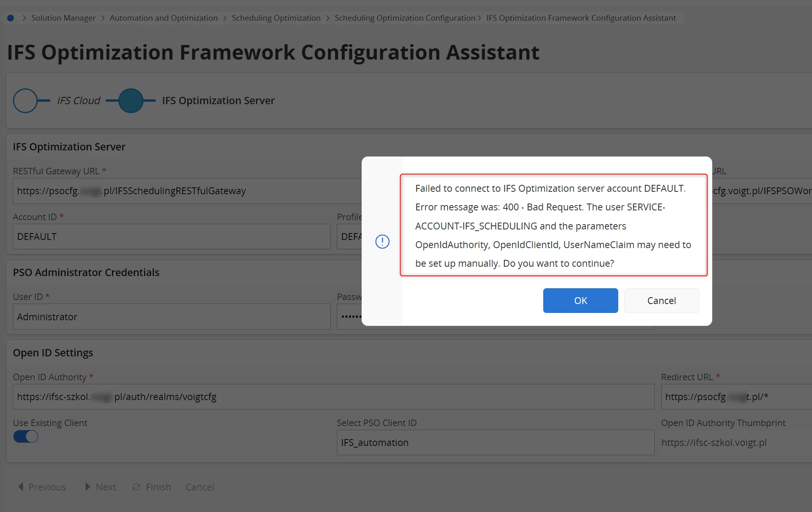Screen dimensions: 812x512
Task: Open Automation and Optimization breadcrumb
Action: click(x=163, y=18)
